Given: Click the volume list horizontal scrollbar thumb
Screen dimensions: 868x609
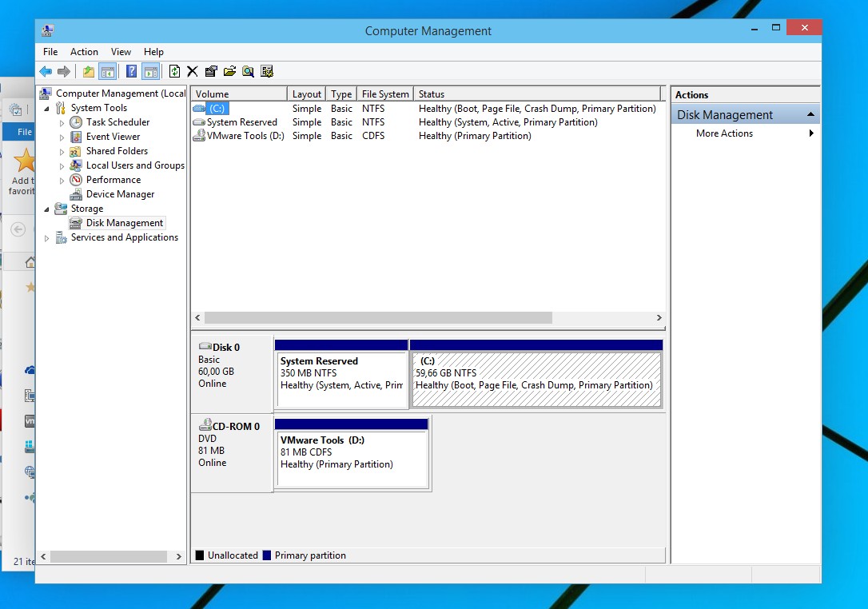Looking at the screenshot, I should 378,318.
